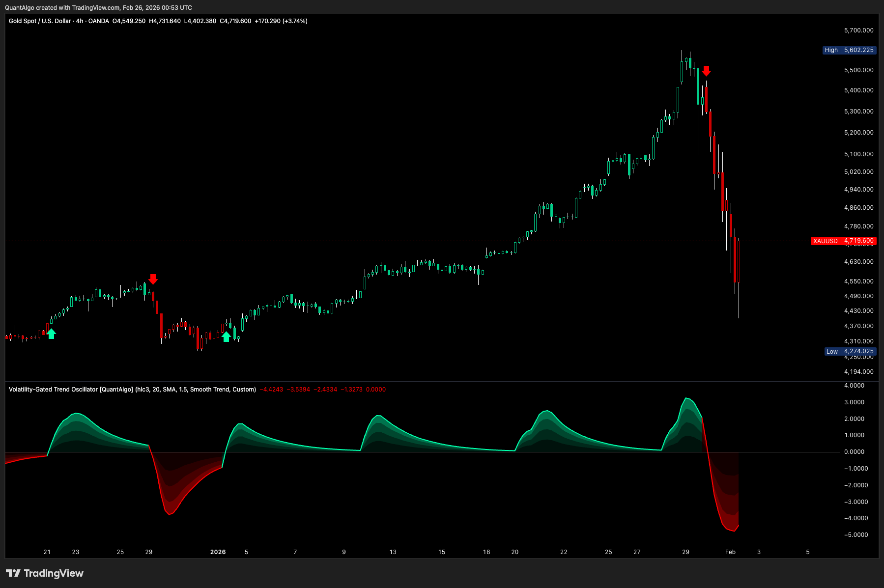The height and width of the screenshot is (588, 884).
Task: Click the oscillator value -2.4334
Action: coord(326,390)
